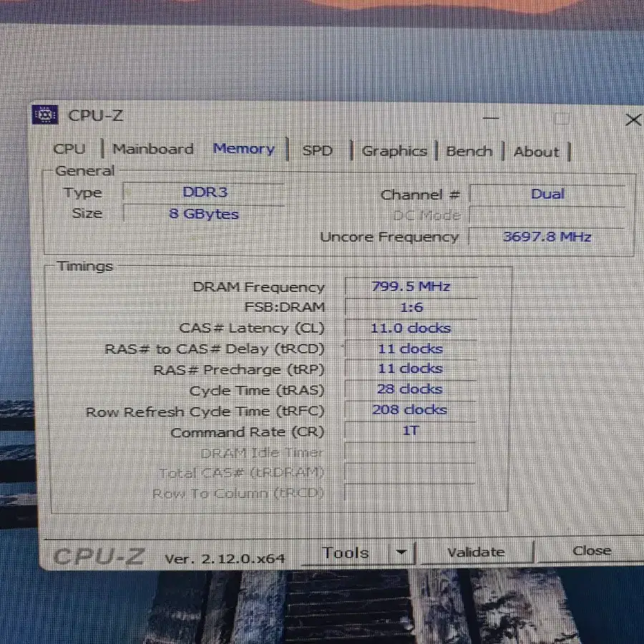Click the CAS# Latency (CL) label
644x644 pixels.
tap(251, 328)
